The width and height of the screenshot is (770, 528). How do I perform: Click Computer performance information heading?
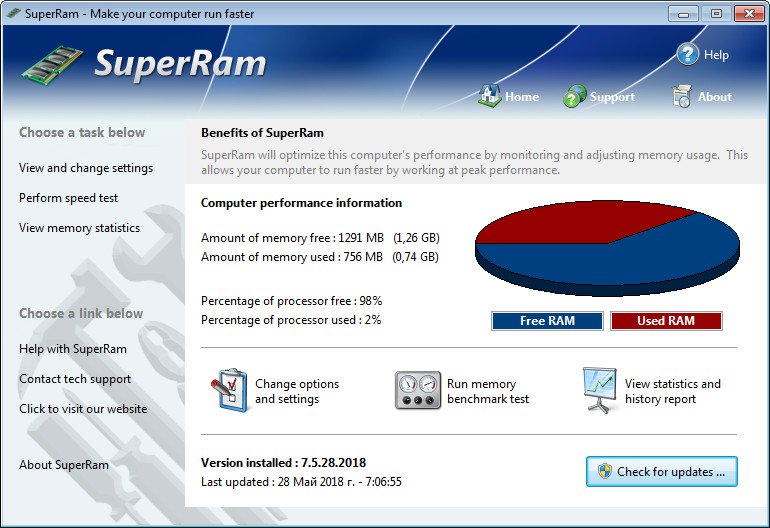coord(301,203)
